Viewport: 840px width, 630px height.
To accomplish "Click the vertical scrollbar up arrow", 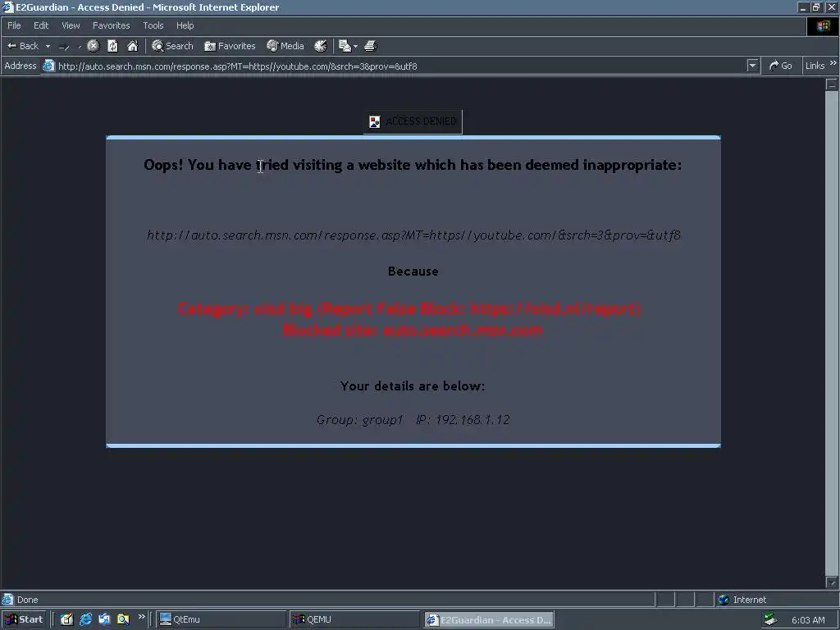I will pos(832,84).
